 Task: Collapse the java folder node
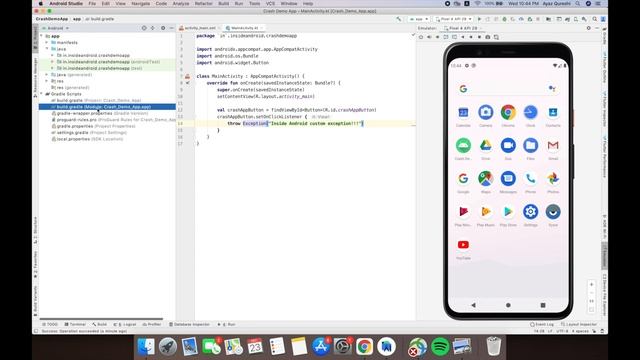tap(47, 49)
